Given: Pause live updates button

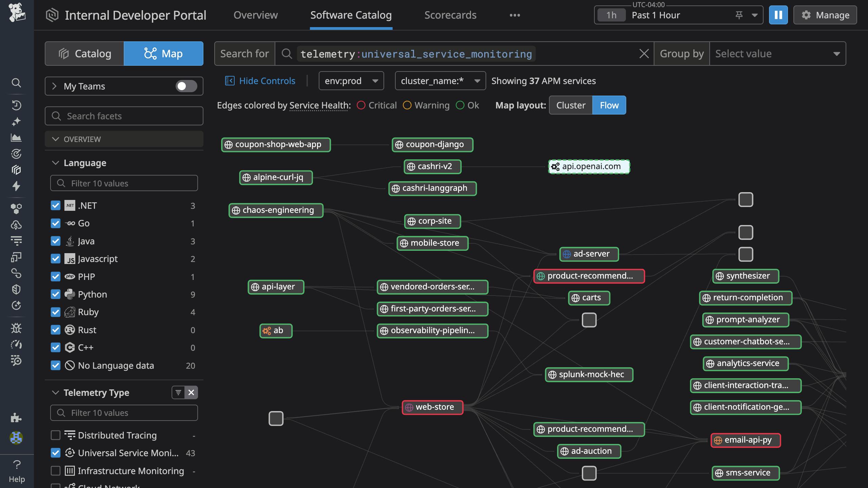Looking at the screenshot, I should coord(778,15).
